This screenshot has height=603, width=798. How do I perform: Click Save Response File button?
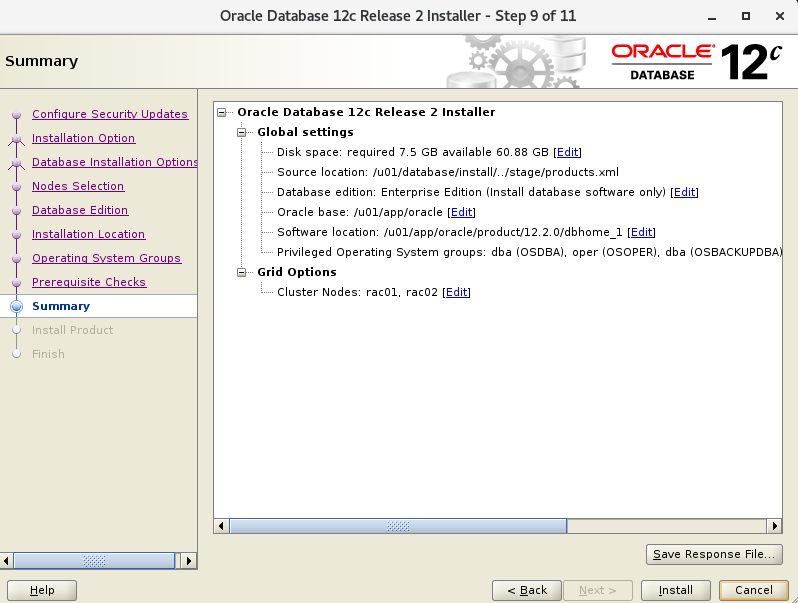(714, 554)
